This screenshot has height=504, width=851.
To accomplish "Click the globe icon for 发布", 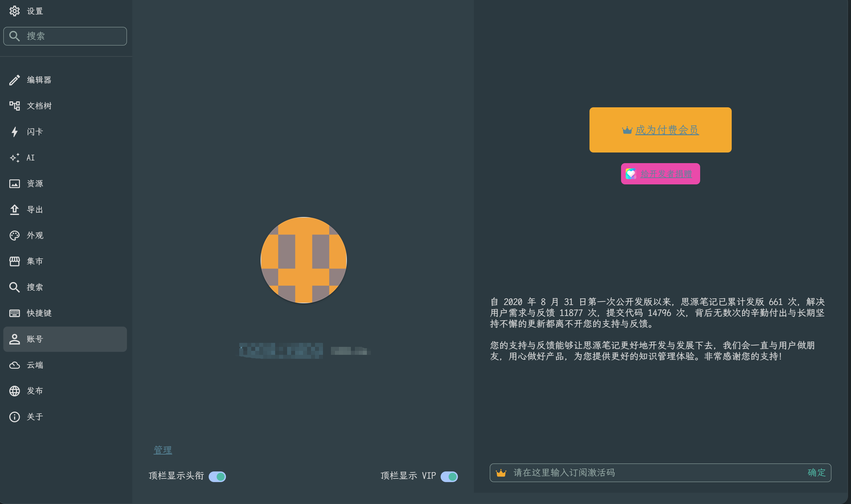I will 14,391.
